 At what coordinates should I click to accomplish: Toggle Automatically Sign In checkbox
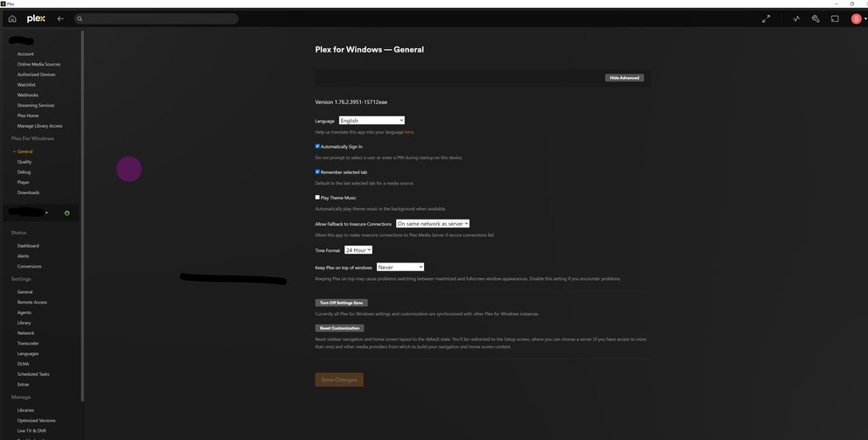[x=317, y=146]
